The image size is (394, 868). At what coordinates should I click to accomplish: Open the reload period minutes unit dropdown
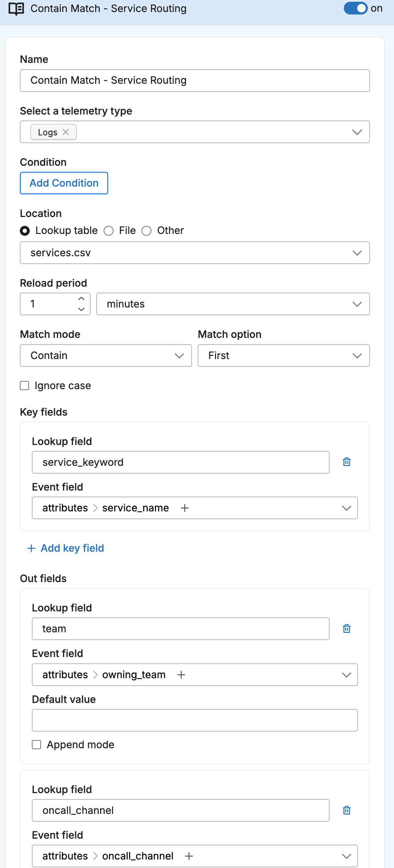point(233,304)
